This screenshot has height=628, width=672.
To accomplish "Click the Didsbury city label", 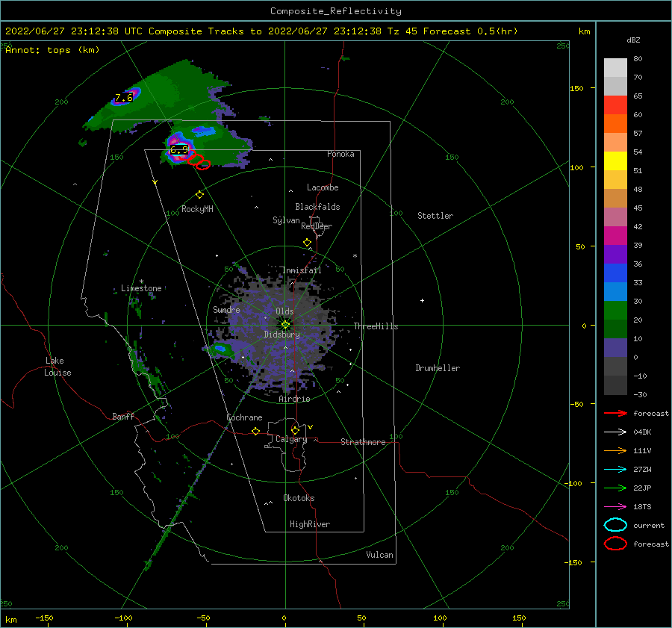I will click(281, 335).
